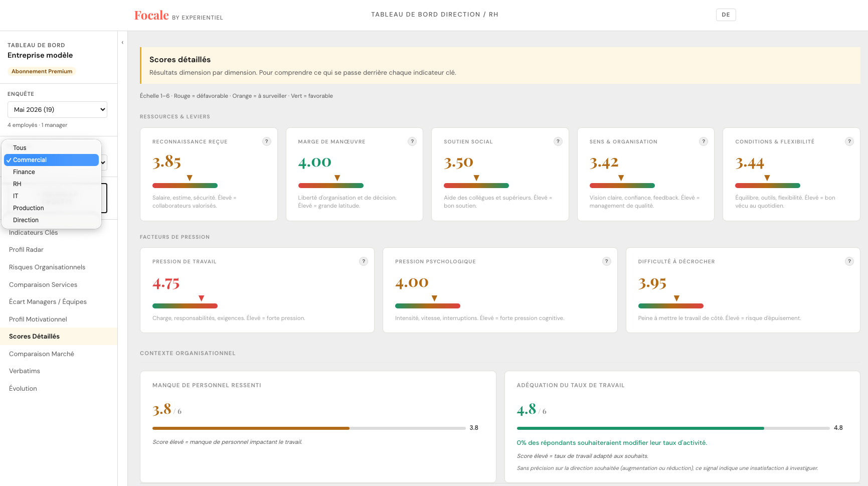Switch language with DE button

pos(726,15)
